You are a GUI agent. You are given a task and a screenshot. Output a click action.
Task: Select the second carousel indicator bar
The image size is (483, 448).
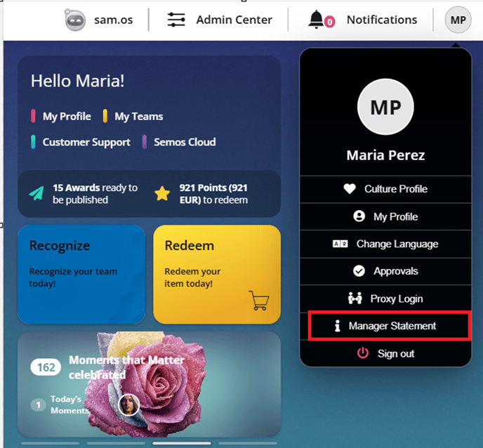coord(116,443)
